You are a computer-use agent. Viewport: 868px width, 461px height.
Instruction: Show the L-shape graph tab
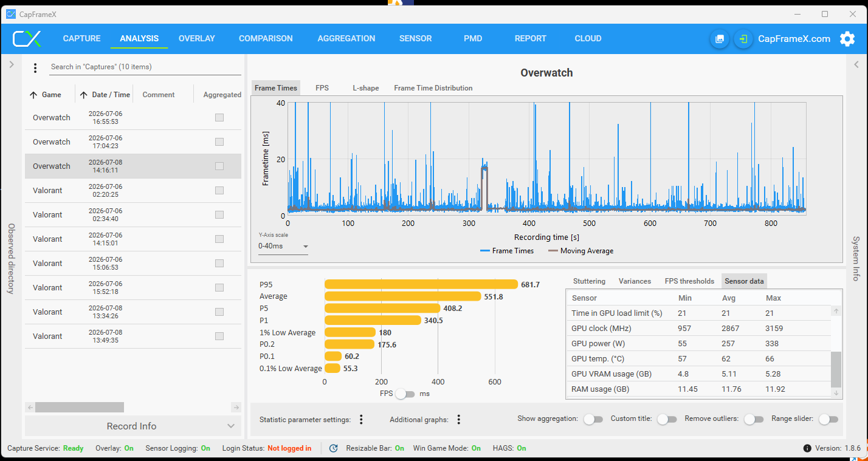click(x=366, y=88)
